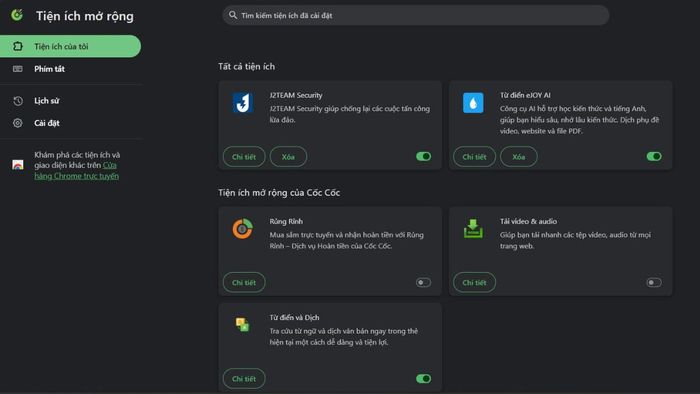This screenshot has height=394, width=700.
Task: Click the Chrome web store rainbow icon
Action: [x=17, y=165]
